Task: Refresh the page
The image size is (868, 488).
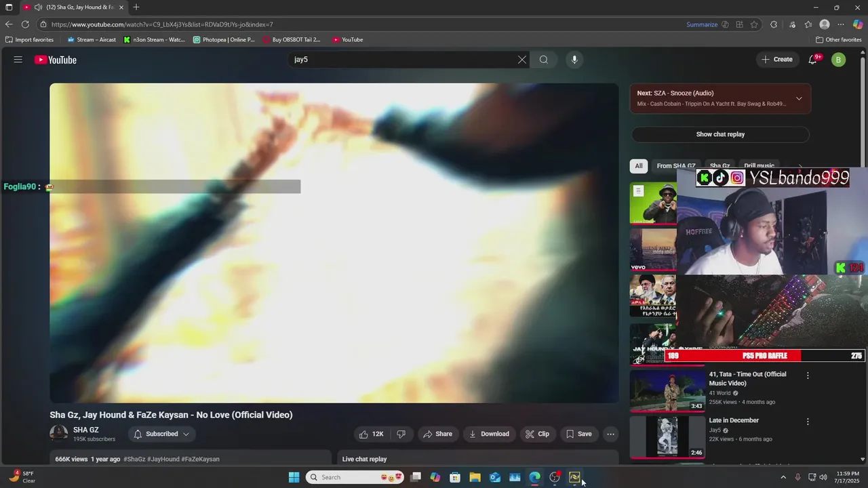Action: click(25, 24)
